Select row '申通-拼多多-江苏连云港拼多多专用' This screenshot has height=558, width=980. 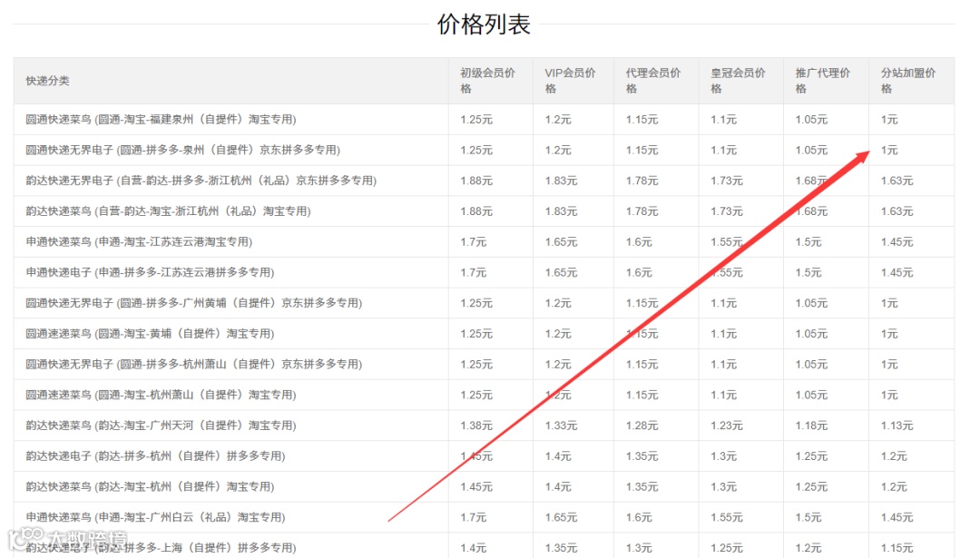484,272
